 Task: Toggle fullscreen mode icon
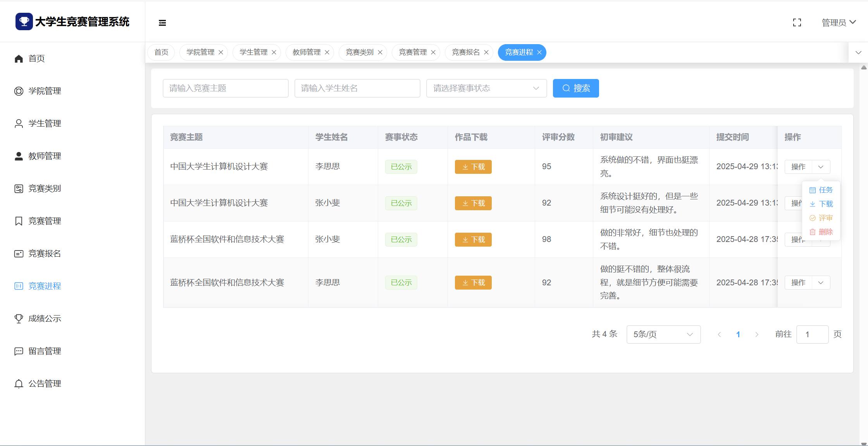point(797,22)
